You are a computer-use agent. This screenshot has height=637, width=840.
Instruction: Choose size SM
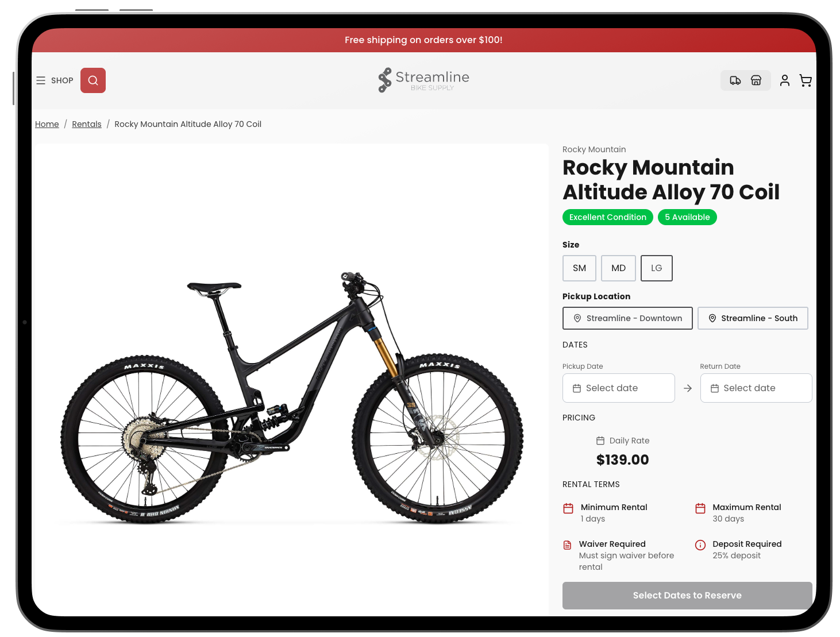point(579,268)
